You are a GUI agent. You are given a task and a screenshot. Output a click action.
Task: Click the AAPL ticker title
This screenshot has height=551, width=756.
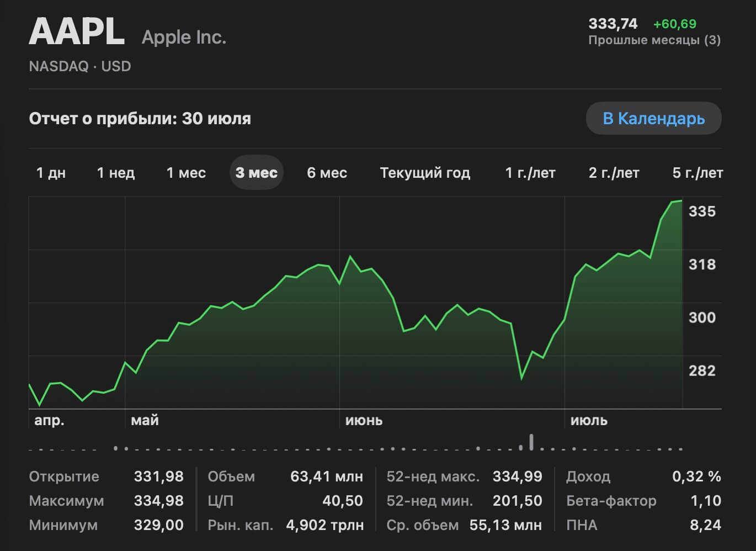point(77,31)
